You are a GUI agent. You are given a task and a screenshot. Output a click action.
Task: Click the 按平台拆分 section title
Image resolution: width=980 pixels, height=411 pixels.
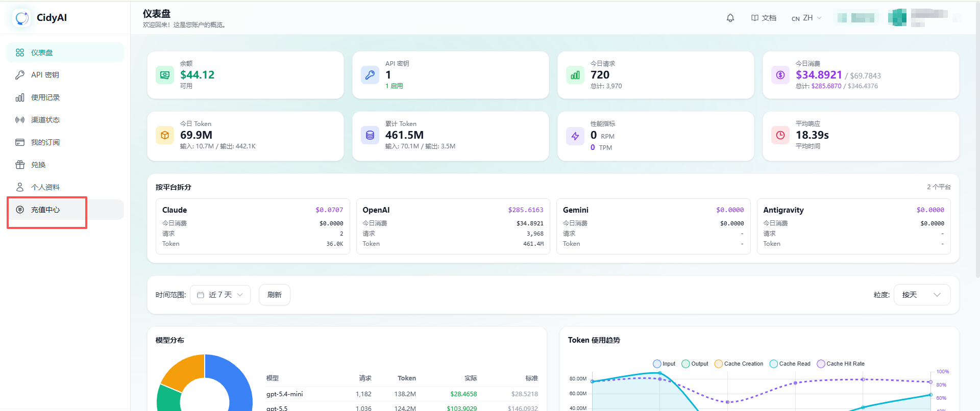[174, 187]
